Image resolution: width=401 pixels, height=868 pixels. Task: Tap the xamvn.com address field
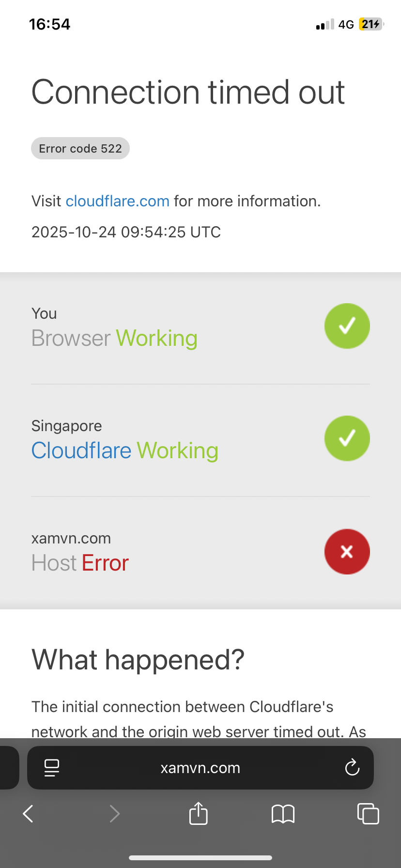click(x=200, y=768)
